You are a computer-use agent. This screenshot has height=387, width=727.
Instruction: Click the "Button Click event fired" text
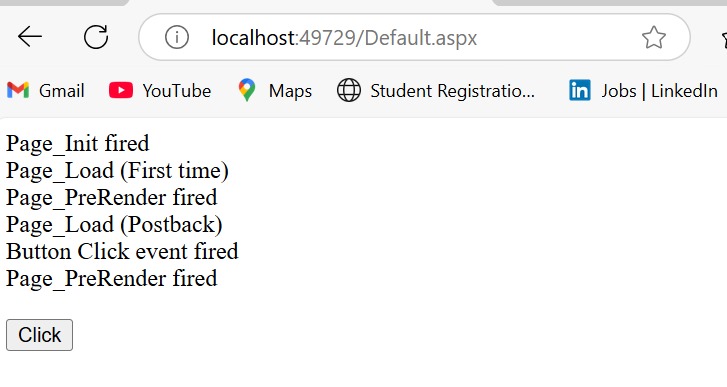click(x=122, y=252)
